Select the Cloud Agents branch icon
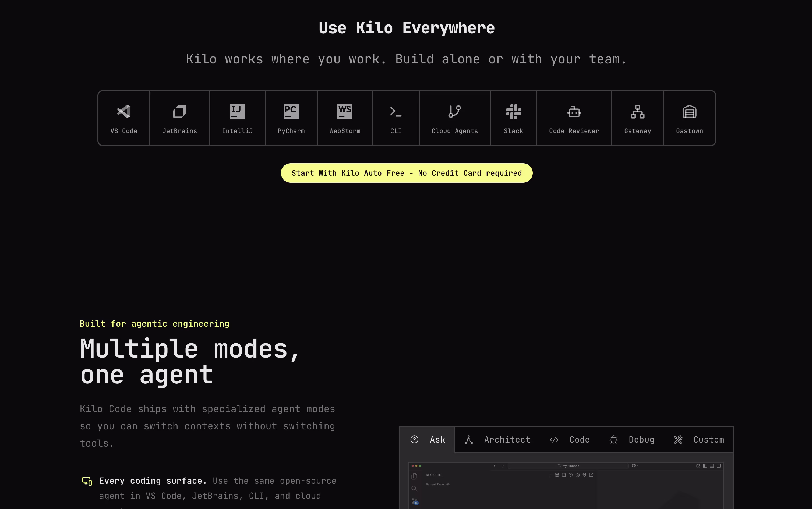This screenshot has height=509, width=812. pyautogui.click(x=454, y=111)
